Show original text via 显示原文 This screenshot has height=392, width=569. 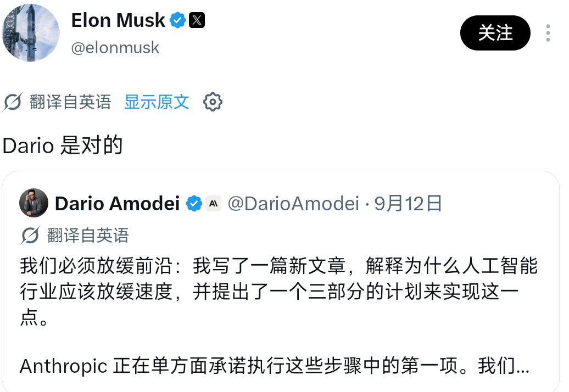157,102
